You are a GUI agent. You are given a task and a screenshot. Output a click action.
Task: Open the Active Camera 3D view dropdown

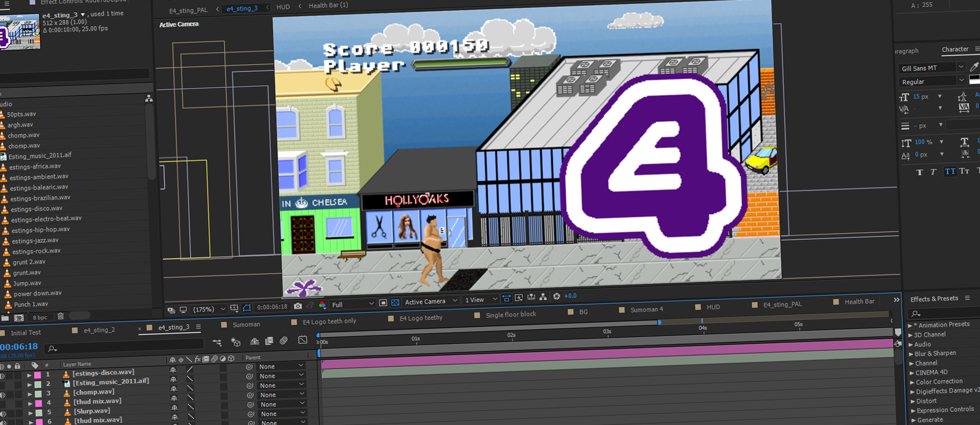click(430, 302)
